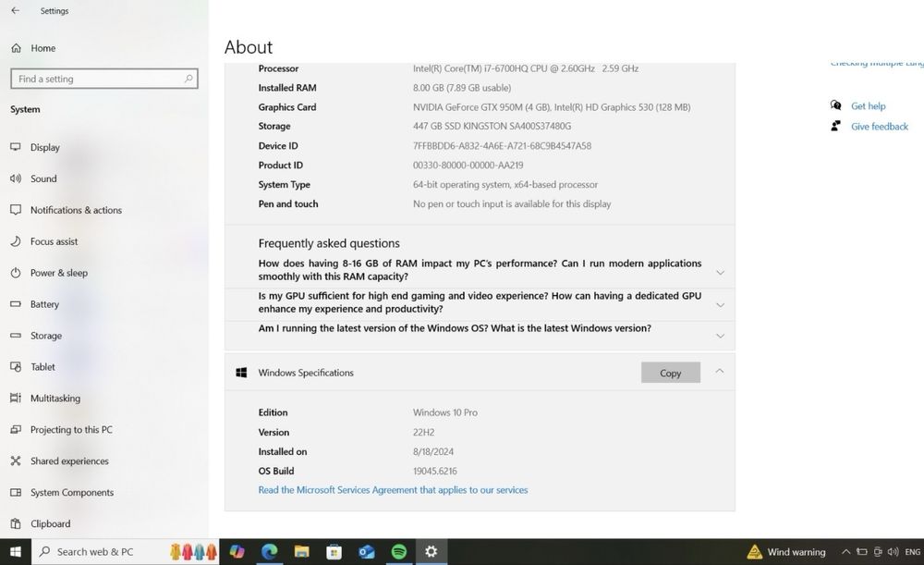Select the Installed on date 8/18/2024
Viewport: 924px width, 565px height.
pyautogui.click(x=433, y=452)
